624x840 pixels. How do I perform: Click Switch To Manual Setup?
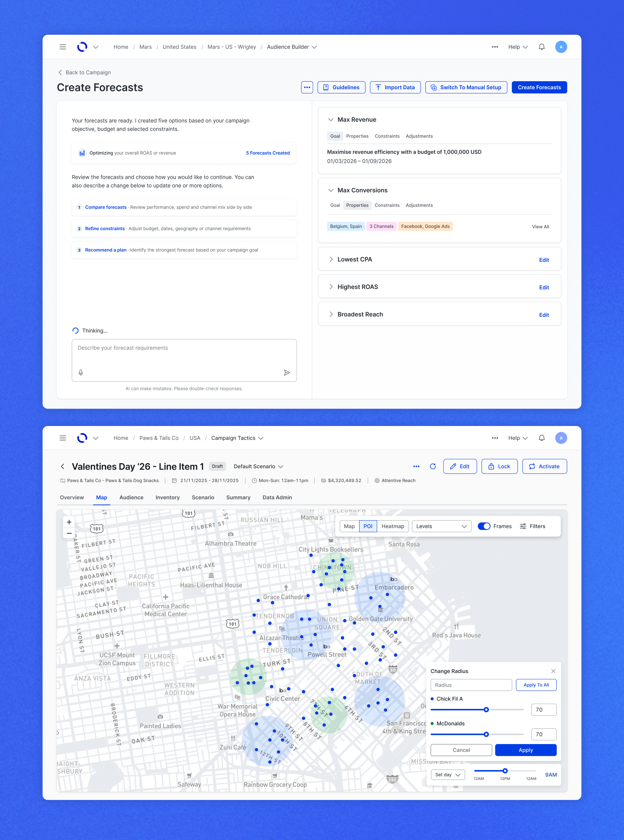point(466,87)
